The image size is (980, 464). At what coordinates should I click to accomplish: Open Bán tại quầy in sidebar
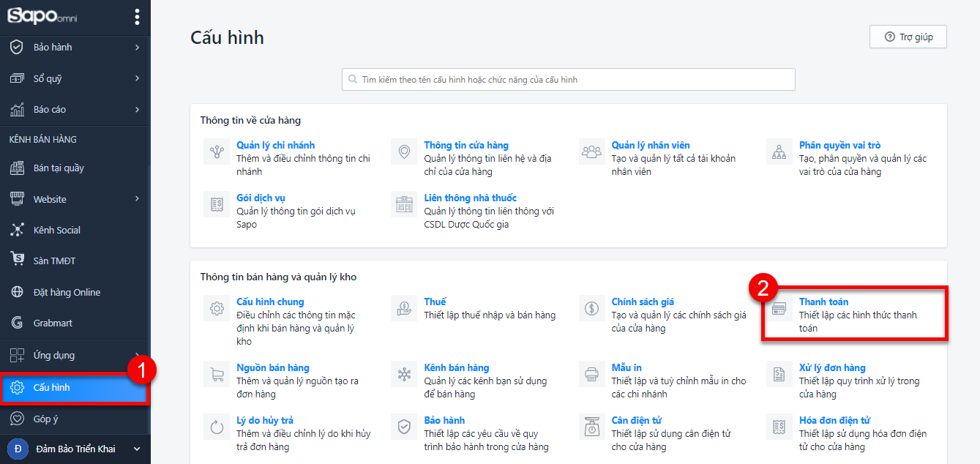point(59,168)
